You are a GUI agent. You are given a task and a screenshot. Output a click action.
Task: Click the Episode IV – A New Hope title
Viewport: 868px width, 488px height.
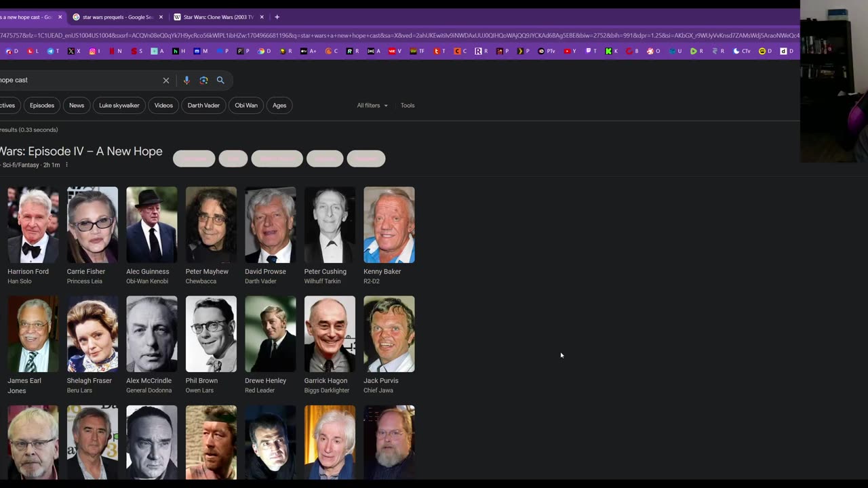pyautogui.click(x=81, y=151)
